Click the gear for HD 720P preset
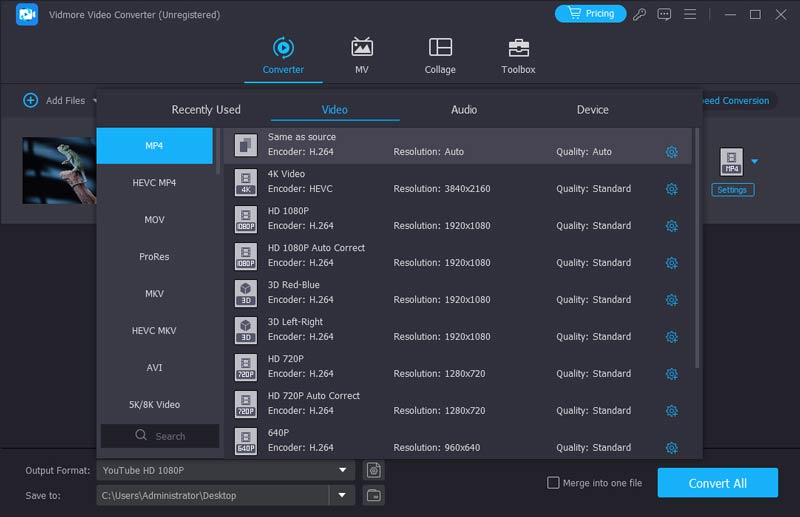Screen dimensions: 800x517 pos(672,374)
